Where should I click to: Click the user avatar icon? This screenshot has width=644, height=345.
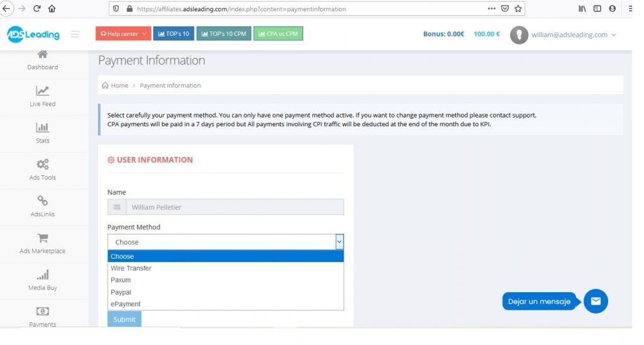tap(519, 35)
